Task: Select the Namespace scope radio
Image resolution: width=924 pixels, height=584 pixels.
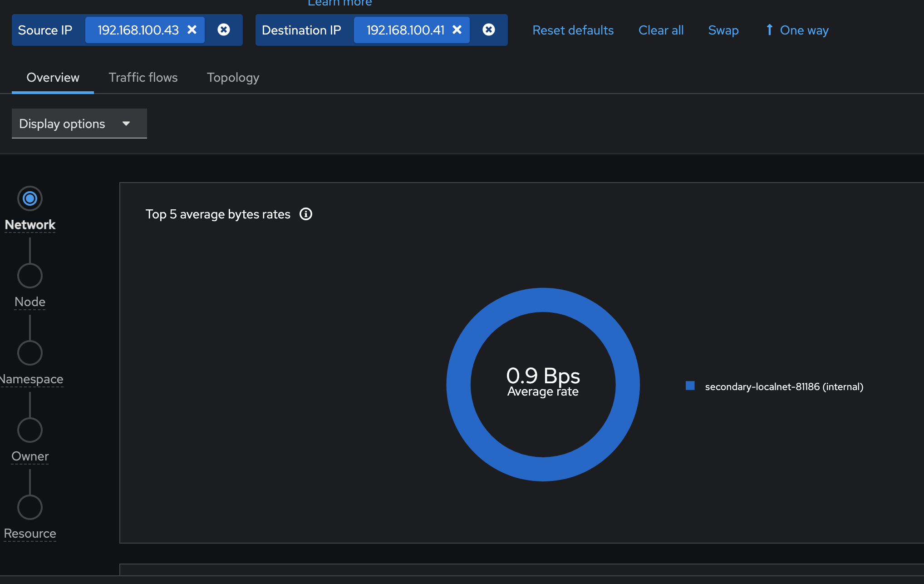Action: (30, 353)
